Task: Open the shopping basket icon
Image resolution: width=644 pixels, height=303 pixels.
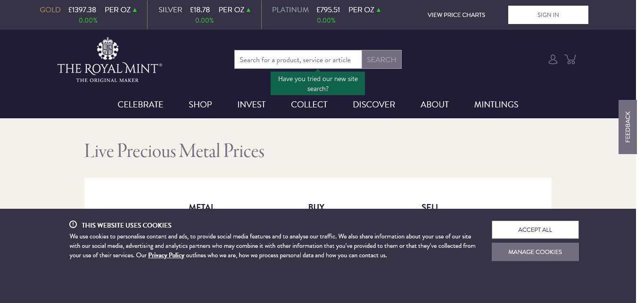Action: [x=570, y=59]
